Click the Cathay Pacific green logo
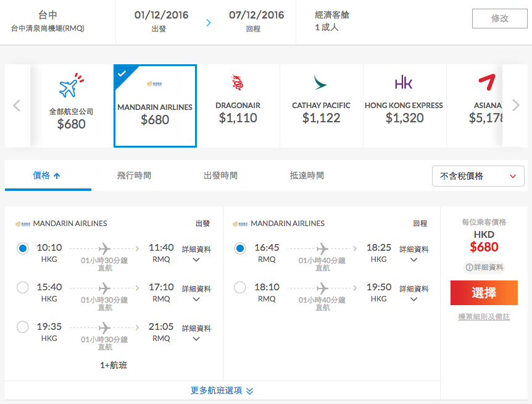The image size is (532, 404). point(320,83)
